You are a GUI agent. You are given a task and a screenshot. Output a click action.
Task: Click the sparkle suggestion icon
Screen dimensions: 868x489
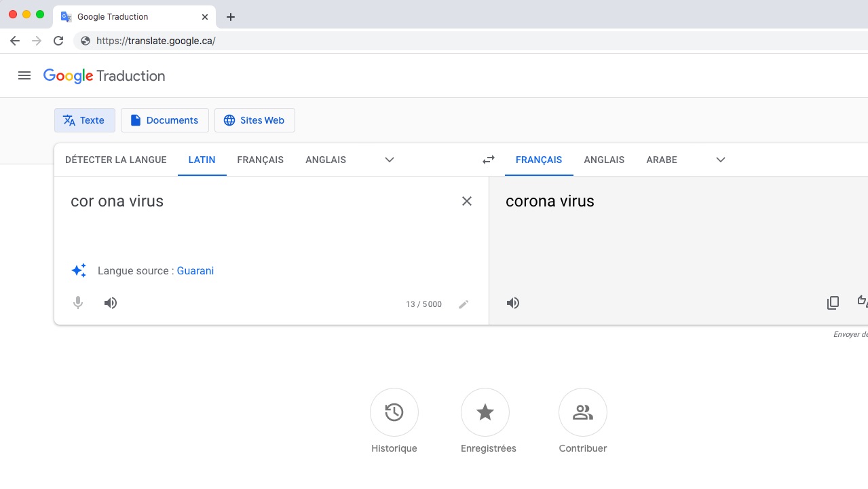pyautogui.click(x=79, y=270)
